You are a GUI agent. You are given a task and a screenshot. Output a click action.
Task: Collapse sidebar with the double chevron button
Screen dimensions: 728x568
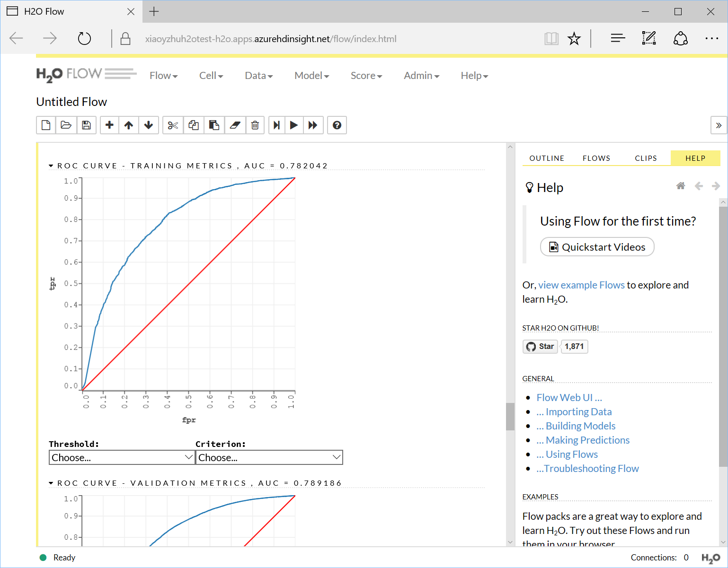click(x=719, y=125)
